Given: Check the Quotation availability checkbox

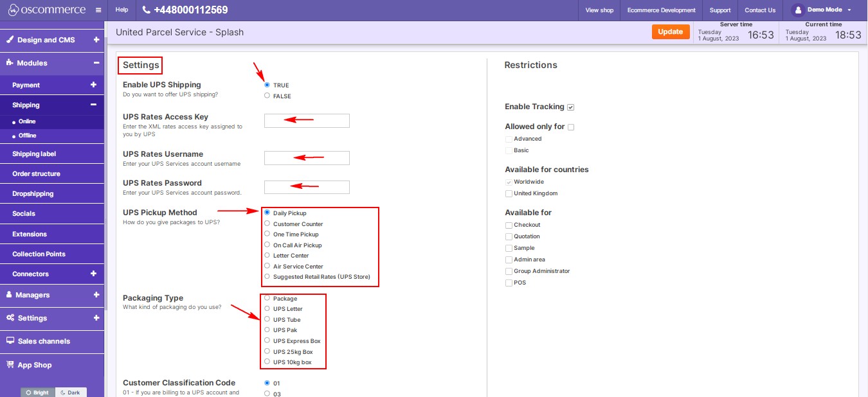Looking at the screenshot, I should point(509,236).
